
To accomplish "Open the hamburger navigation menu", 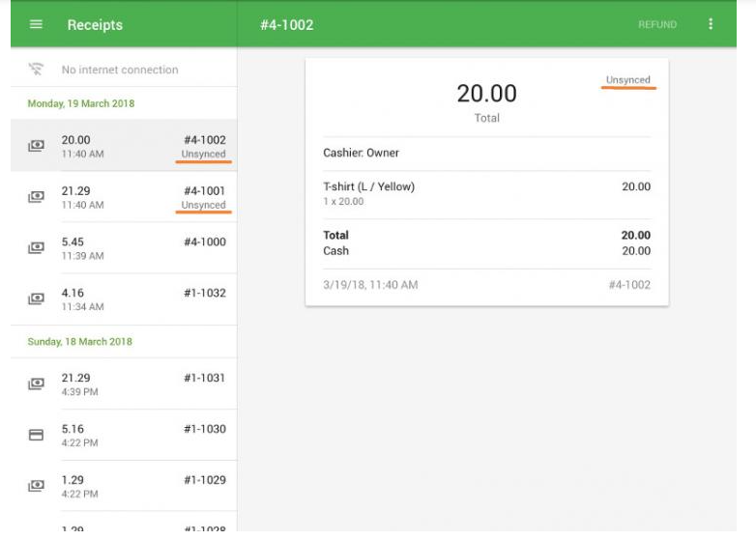I will click(x=36, y=25).
